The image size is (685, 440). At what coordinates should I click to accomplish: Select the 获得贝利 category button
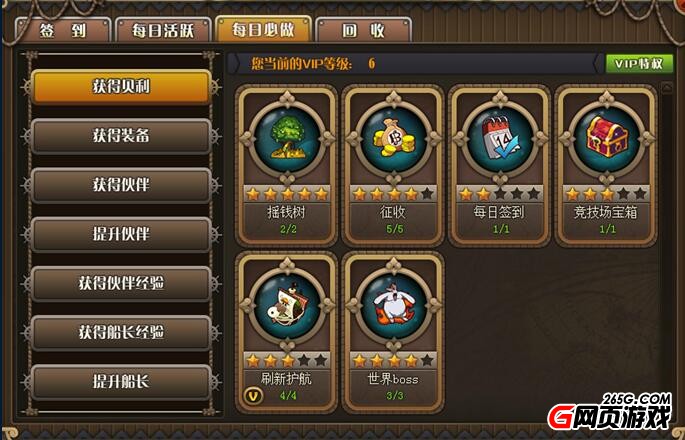click(121, 87)
